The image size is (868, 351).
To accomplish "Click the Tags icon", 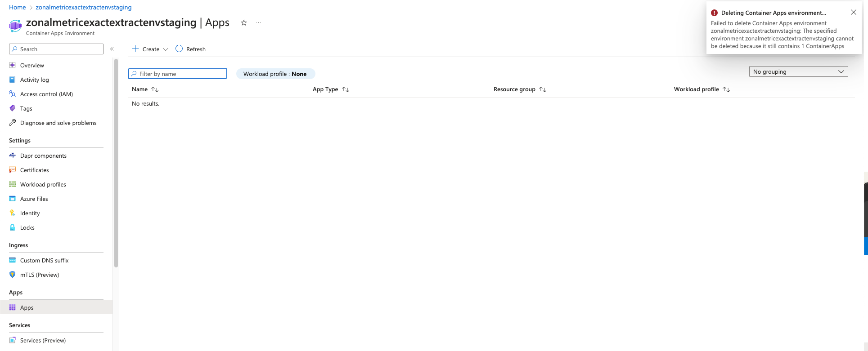I will point(13,108).
